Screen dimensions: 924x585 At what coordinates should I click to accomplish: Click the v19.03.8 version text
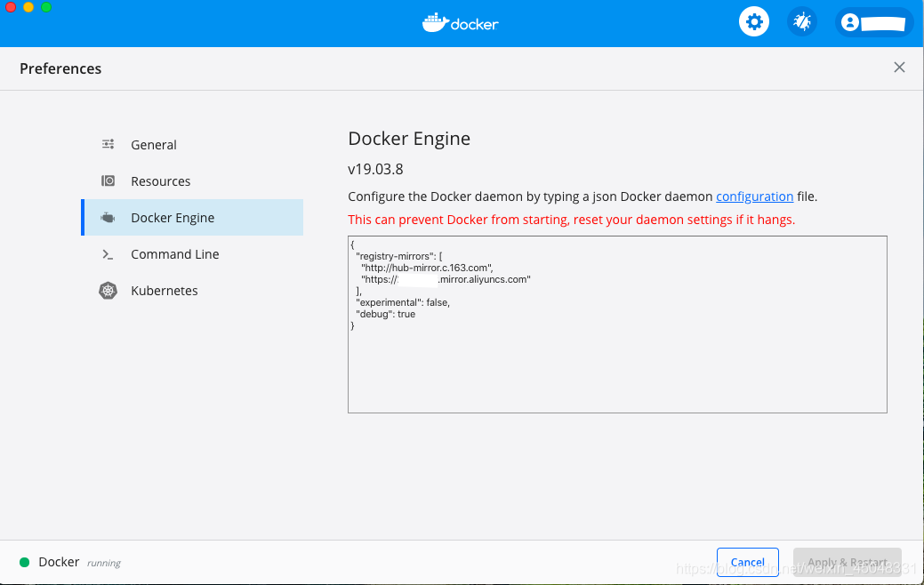coord(375,169)
